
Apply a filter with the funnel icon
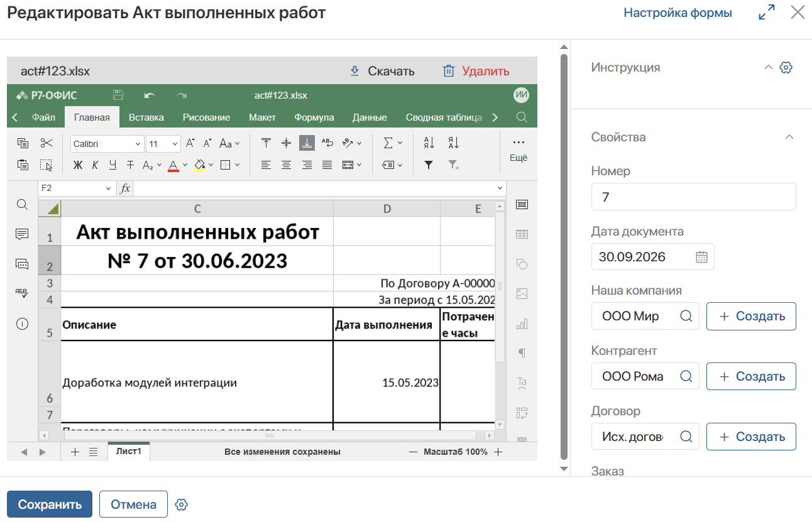[x=429, y=165]
